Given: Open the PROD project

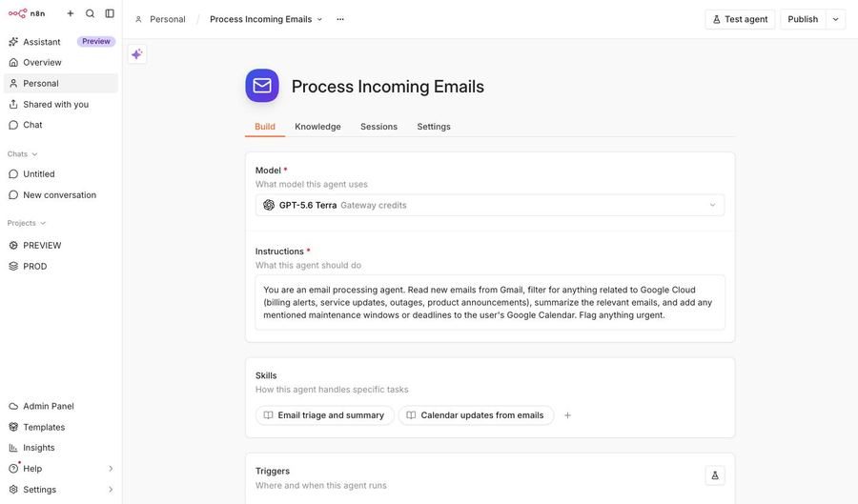Looking at the screenshot, I should 61,266.
